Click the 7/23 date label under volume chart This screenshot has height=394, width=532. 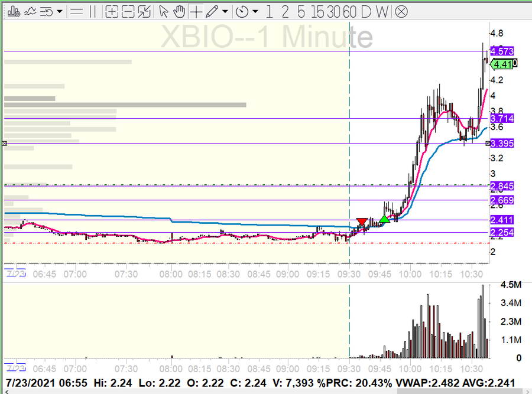[x=15, y=368]
